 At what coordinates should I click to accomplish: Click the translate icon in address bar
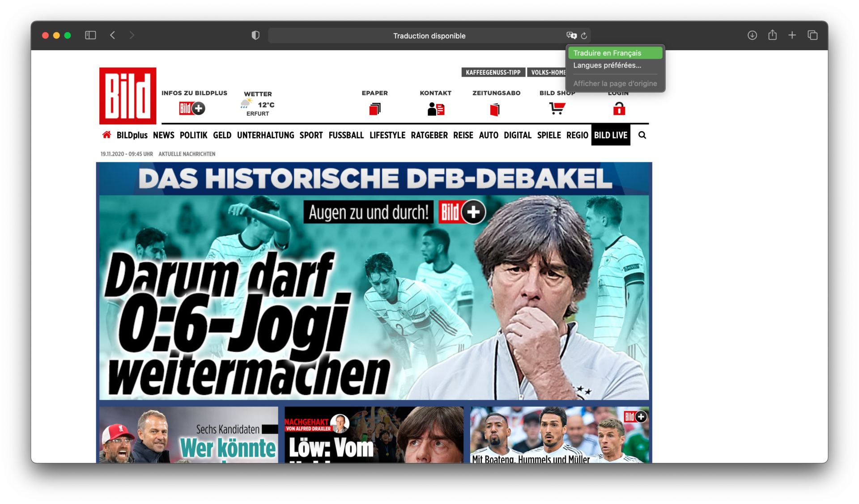click(571, 35)
